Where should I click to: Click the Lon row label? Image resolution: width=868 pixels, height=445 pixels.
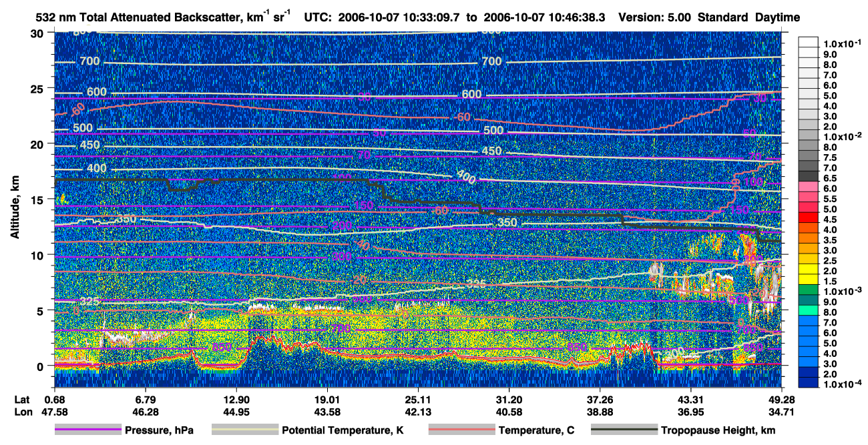click(22, 412)
